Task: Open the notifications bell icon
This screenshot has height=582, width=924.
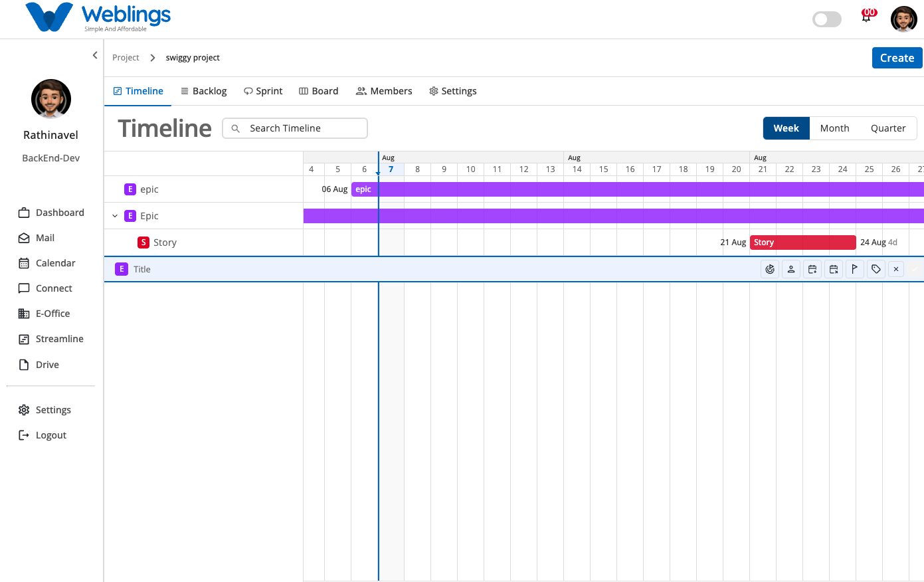Action: [x=866, y=18]
